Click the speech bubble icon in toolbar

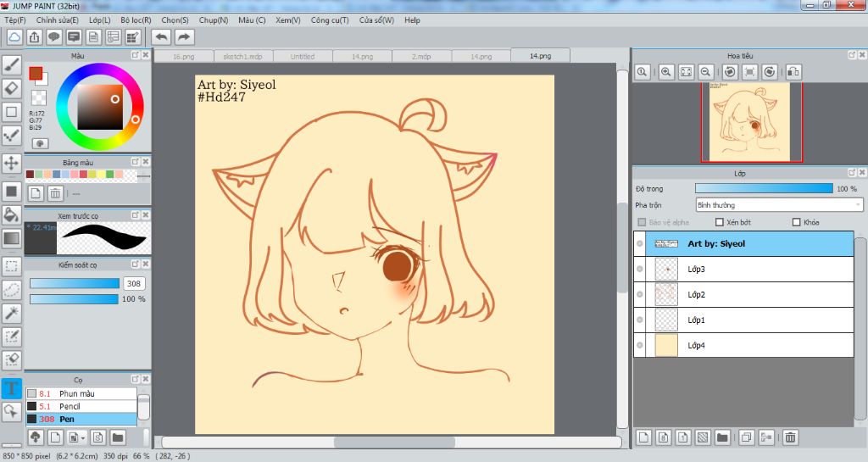pos(53,37)
